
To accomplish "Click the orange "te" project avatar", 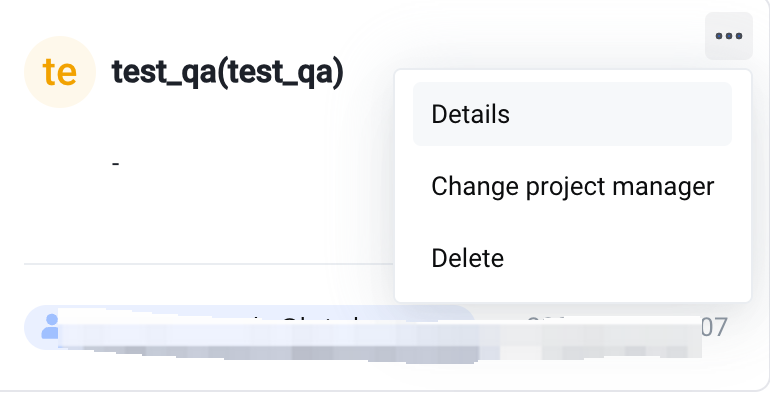I will tap(60, 72).
